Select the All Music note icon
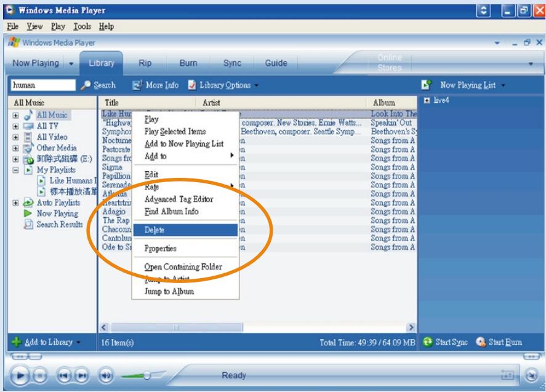 click(28, 115)
